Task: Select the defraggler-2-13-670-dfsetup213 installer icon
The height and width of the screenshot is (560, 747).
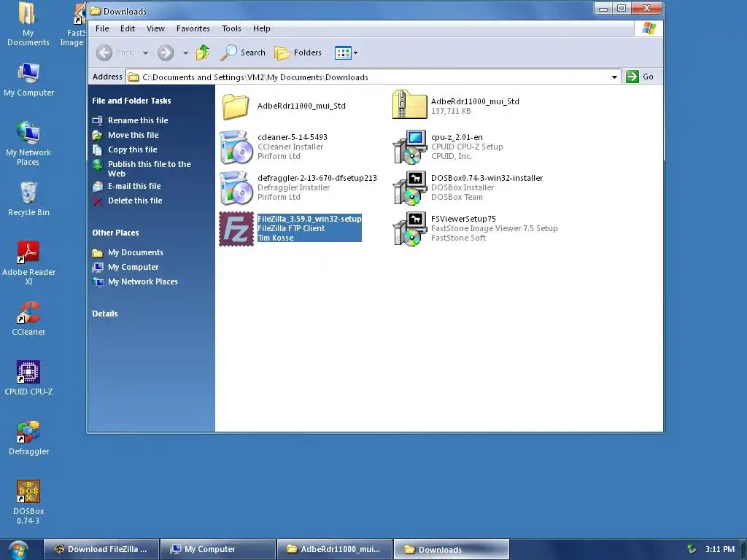Action: click(236, 188)
